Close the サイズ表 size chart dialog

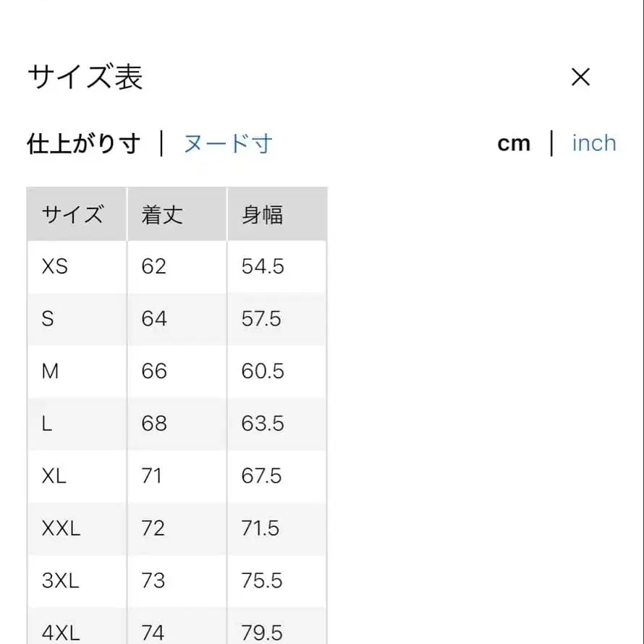coord(581,77)
